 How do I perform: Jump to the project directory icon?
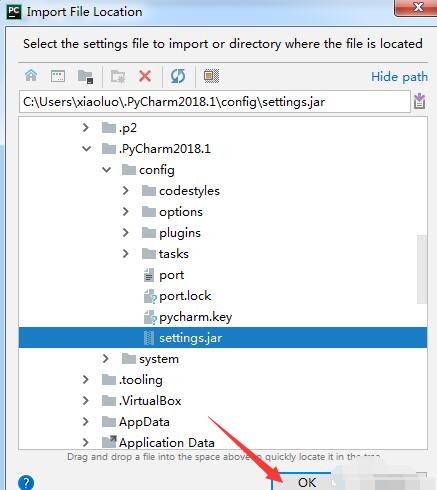pos(85,76)
